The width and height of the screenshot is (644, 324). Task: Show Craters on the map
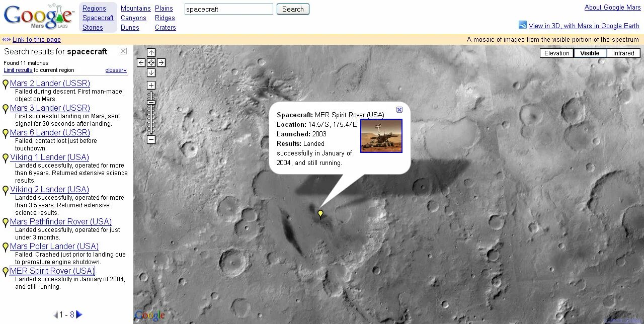(x=166, y=27)
